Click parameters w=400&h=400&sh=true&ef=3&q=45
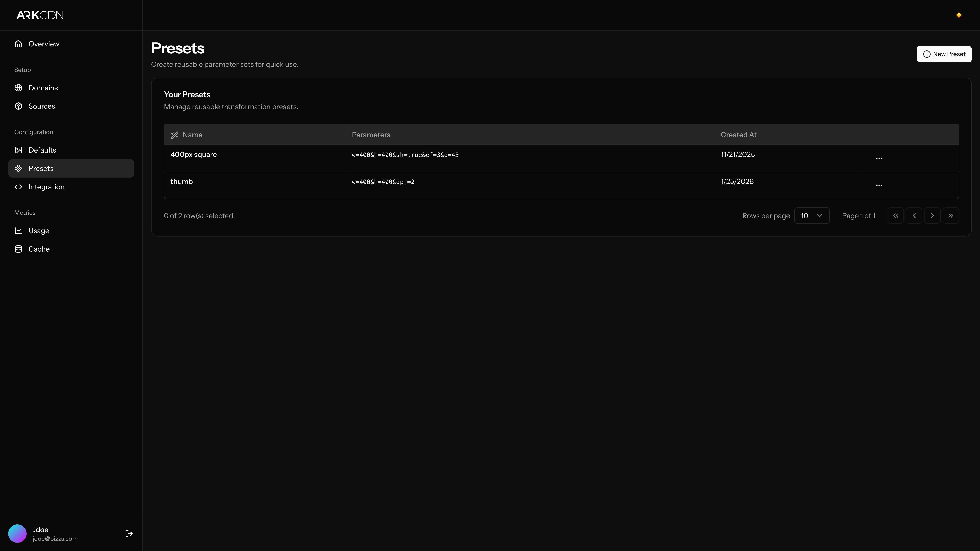The image size is (980, 551). [405, 155]
